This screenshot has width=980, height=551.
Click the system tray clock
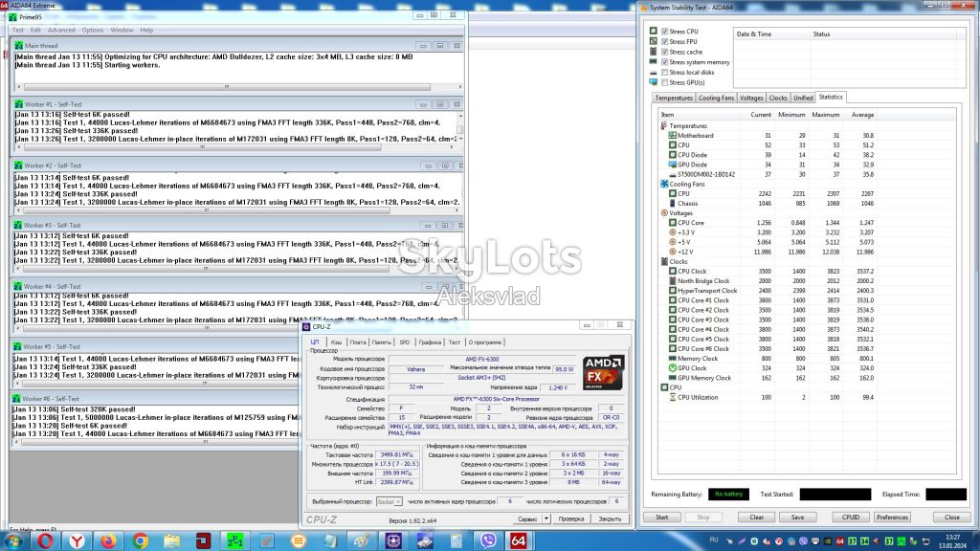pyautogui.click(x=952, y=541)
